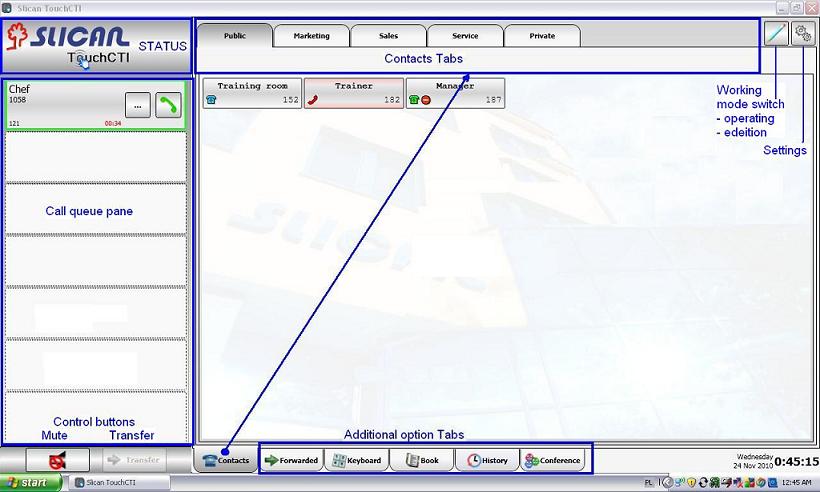Call the Training room contact 152

coord(252,93)
